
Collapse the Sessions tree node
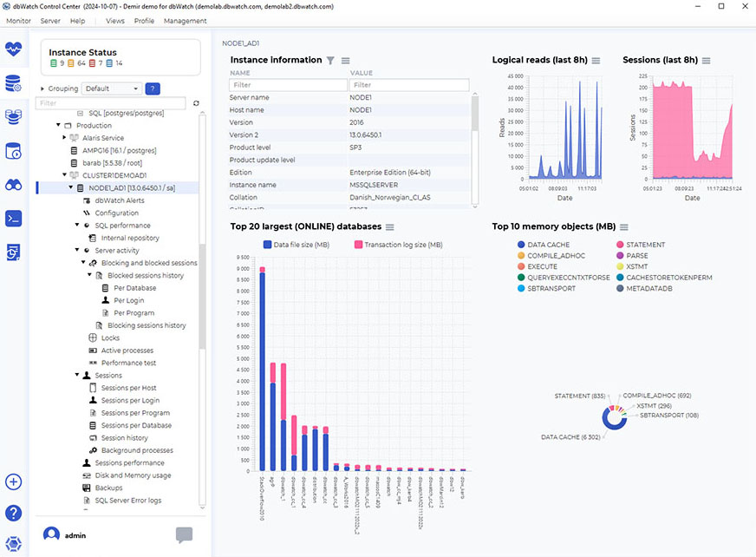coord(77,375)
